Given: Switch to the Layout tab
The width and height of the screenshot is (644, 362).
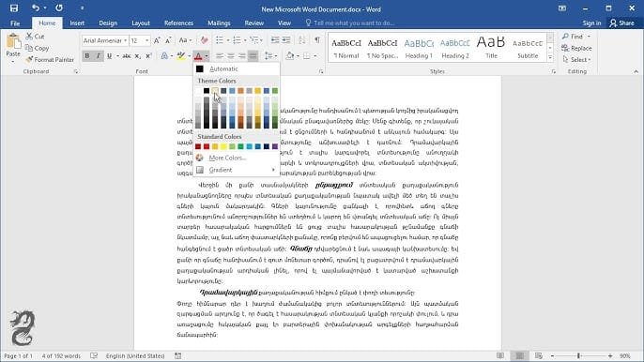Looking at the screenshot, I should pyautogui.click(x=141, y=23).
